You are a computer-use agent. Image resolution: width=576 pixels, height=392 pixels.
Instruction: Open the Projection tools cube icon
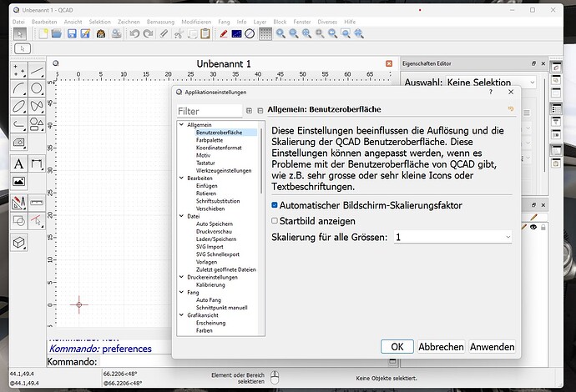click(x=18, y=242)
